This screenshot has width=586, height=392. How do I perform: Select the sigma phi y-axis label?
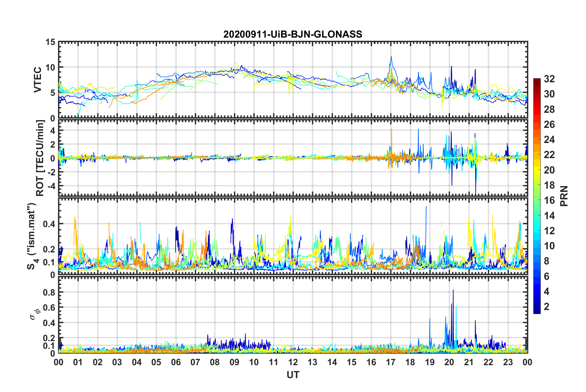tap(33, 314)
